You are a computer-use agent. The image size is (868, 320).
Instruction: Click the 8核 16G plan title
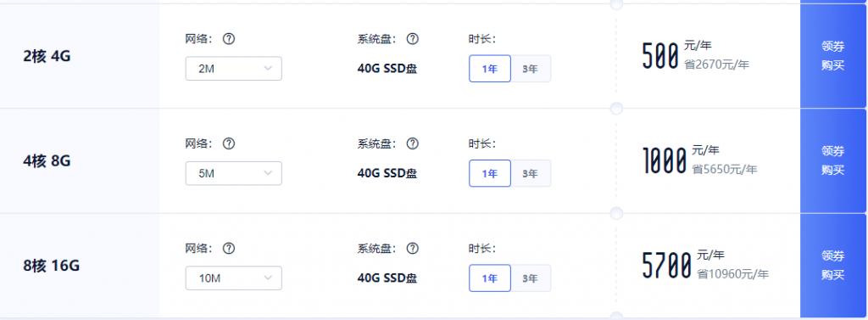pyautogui.click(x=52, y=267)
